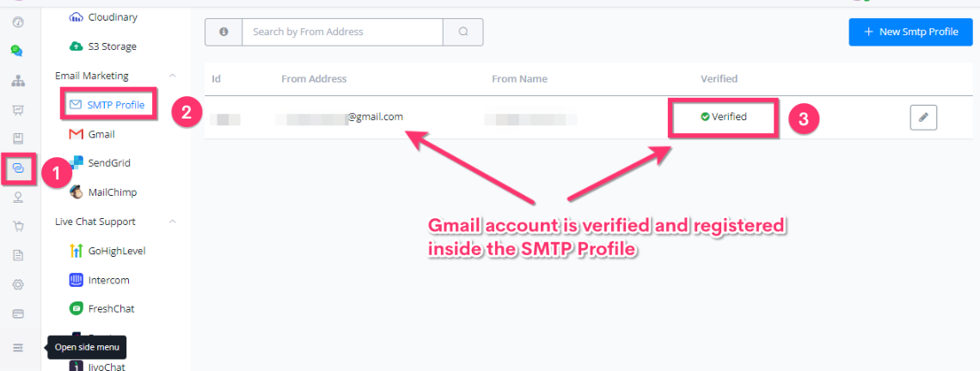The height and width of the screenshot is (371, 980).
Task: Collapse the Email Marketing section
Action: (173, 76)
